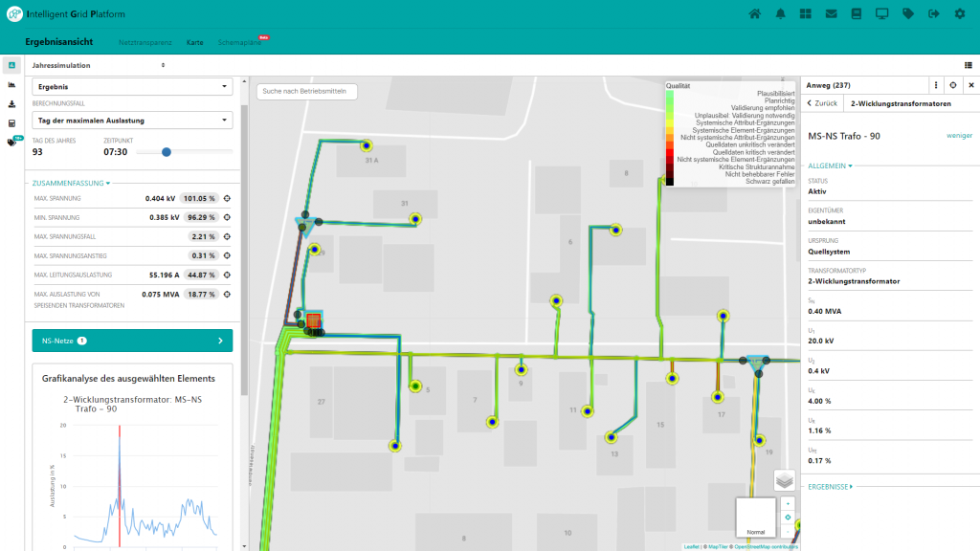The height and width of the screenshot is (551, 980).
Task: Switch to the Netztransparenz tab
Action: 145,43
